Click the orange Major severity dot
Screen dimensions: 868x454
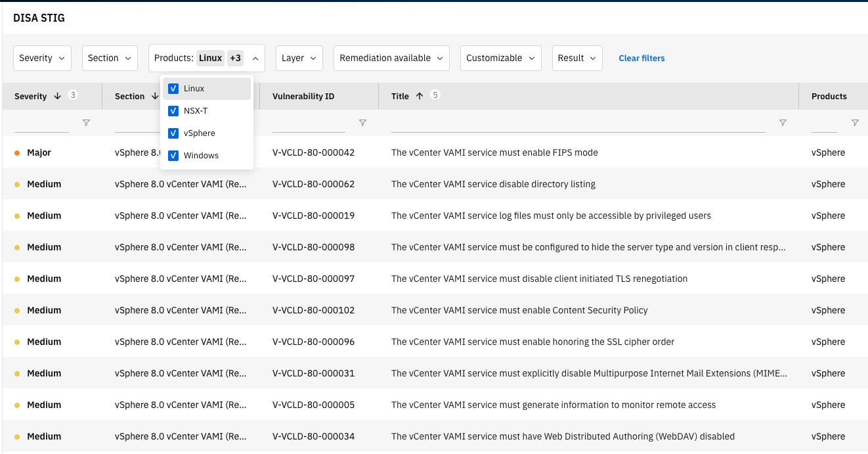tap(17, 153)
